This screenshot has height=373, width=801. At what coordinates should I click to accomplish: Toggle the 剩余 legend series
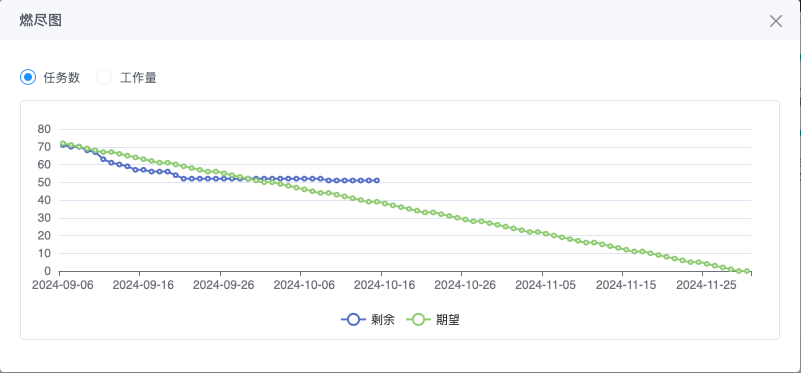[368, 320]
